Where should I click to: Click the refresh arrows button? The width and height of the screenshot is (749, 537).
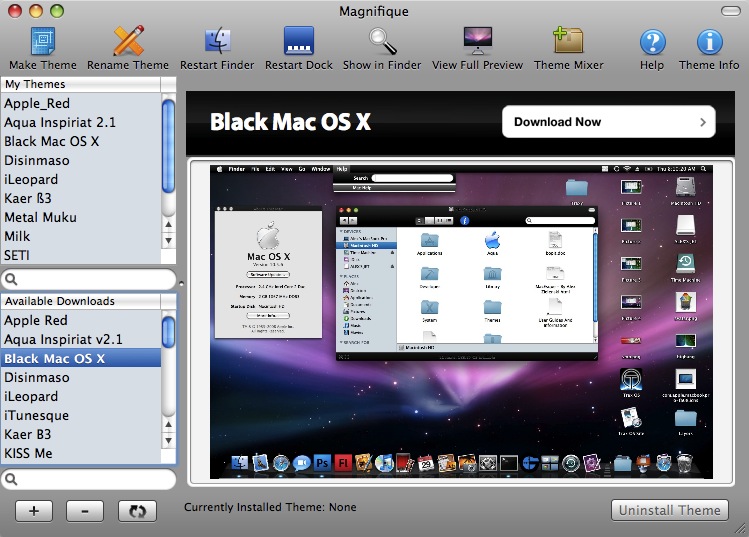[137, 511]
